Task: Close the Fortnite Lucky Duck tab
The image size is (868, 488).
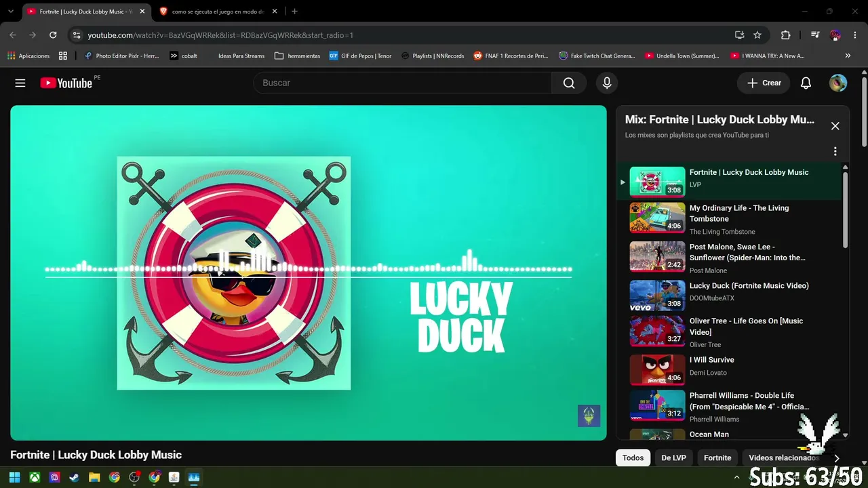Action: [142, 12]
